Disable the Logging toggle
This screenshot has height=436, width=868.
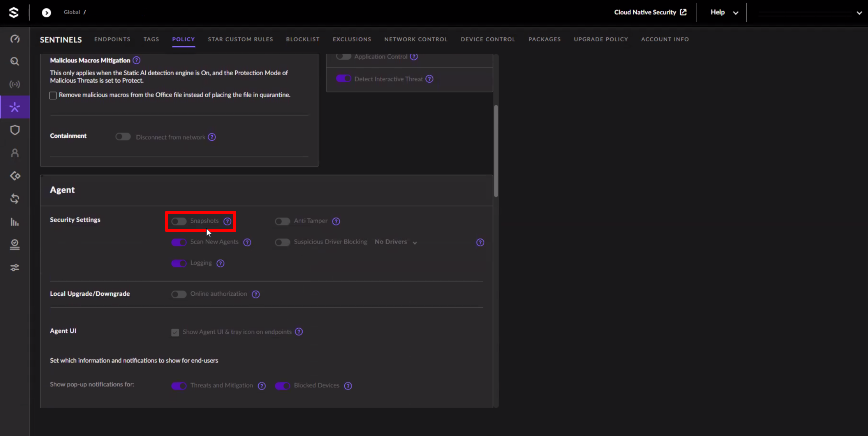(x=179, y=263)
